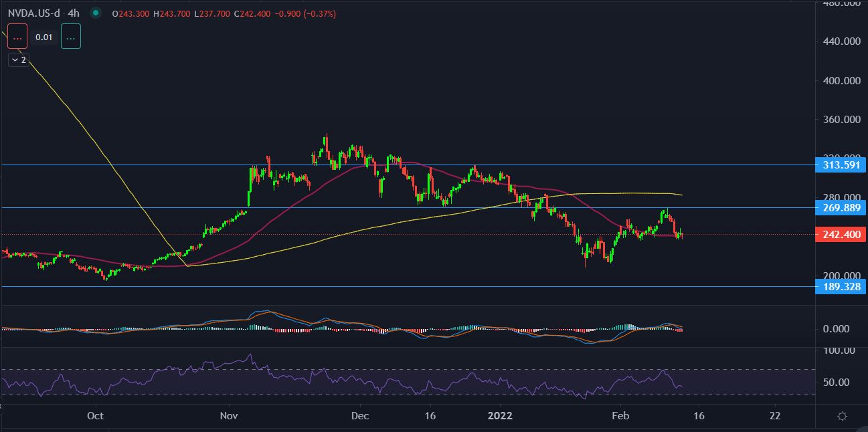868x432 pixels.
Task: Click the Oct label on time axis
Action: (x=96, y=415)
